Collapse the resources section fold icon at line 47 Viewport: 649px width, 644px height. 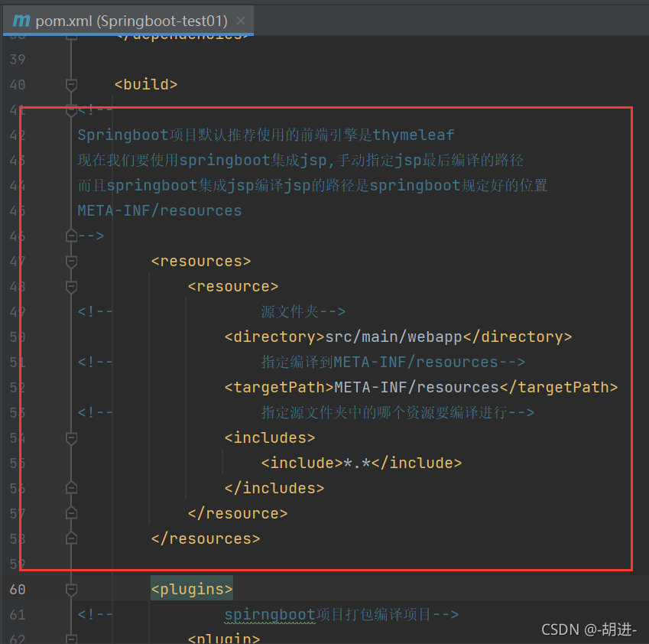pyautogui.click(x=71, y=261)
